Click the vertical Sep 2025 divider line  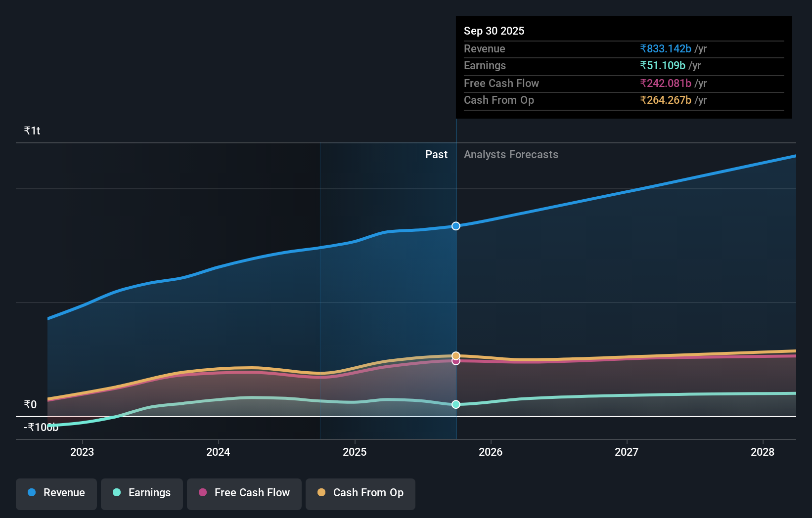456,297
